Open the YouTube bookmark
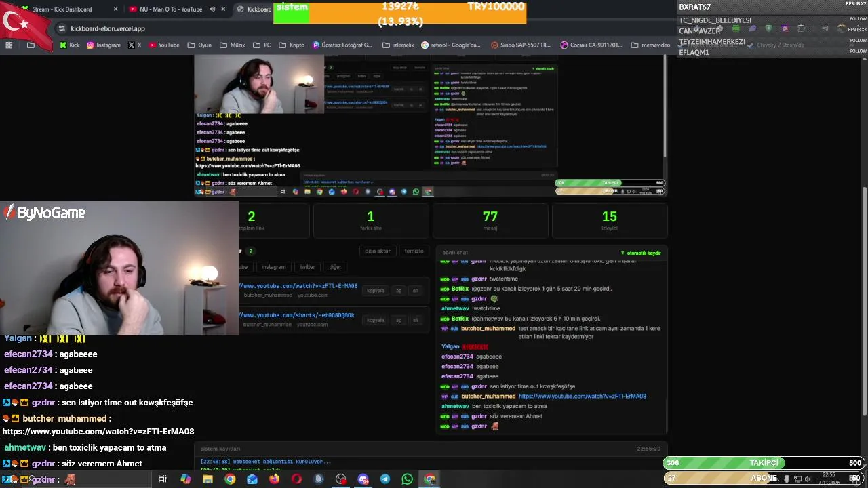Screen dimensions: 868x488 (164, 45)
